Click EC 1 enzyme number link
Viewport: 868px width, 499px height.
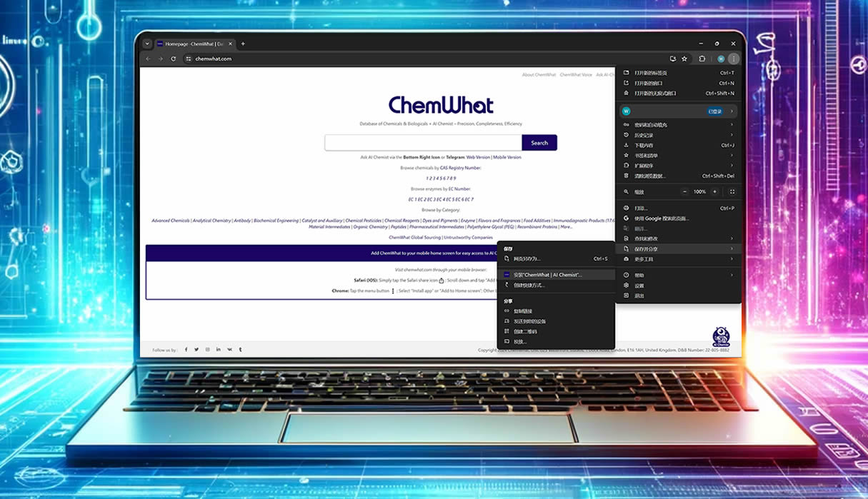pos(412,199)
